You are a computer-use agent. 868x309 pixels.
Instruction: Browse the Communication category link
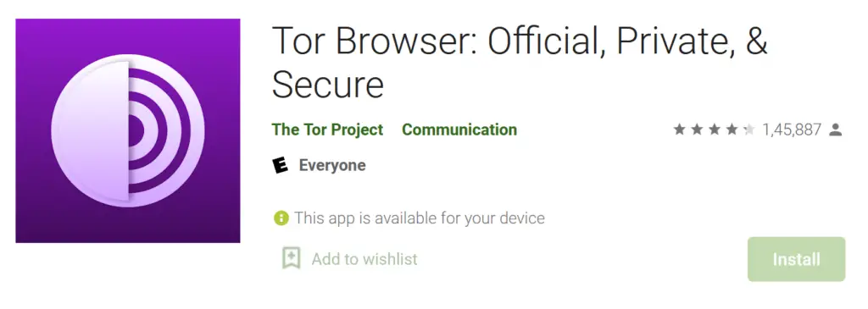(x=459, y=130)
